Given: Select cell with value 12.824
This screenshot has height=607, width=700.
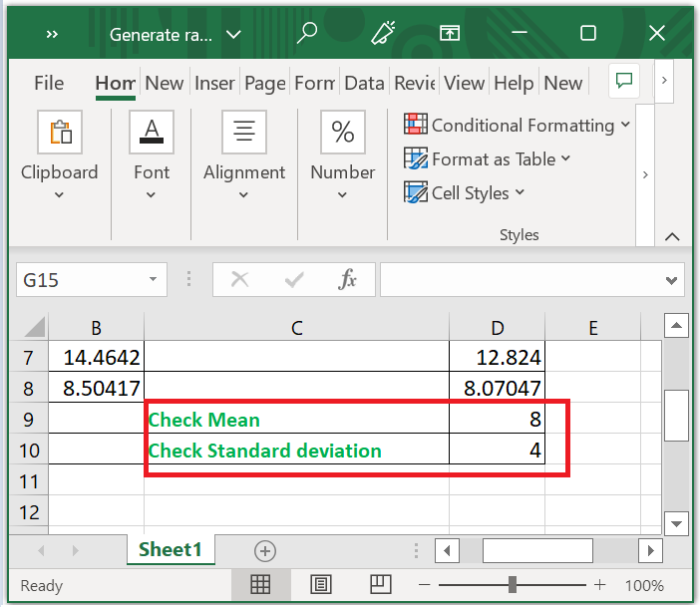Looking at the screenshot, I should pyautogui.click(x=497, y=357).
